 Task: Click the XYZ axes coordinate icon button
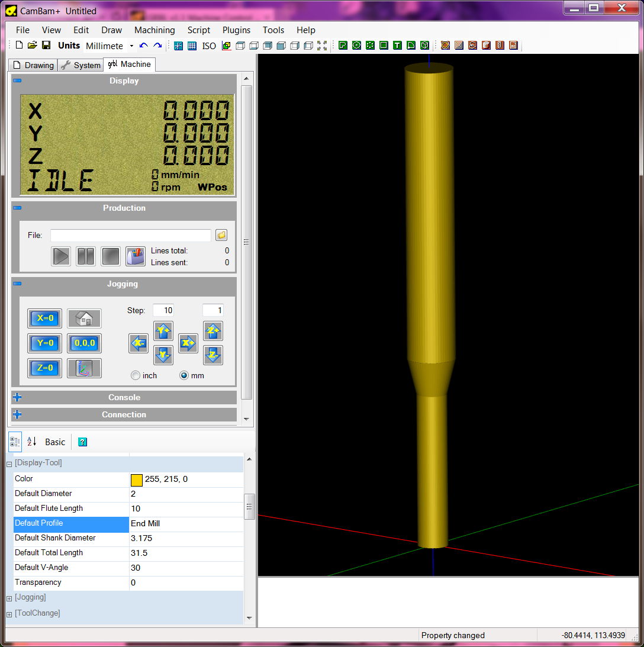(x=84, y=368)
